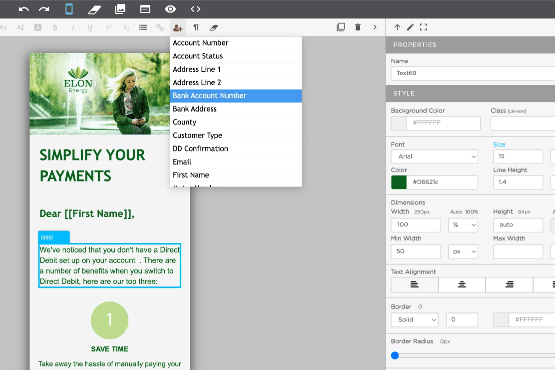
Task: Click the paragraph mark icon
Action: pyautogui.click(x=196, y=27)
